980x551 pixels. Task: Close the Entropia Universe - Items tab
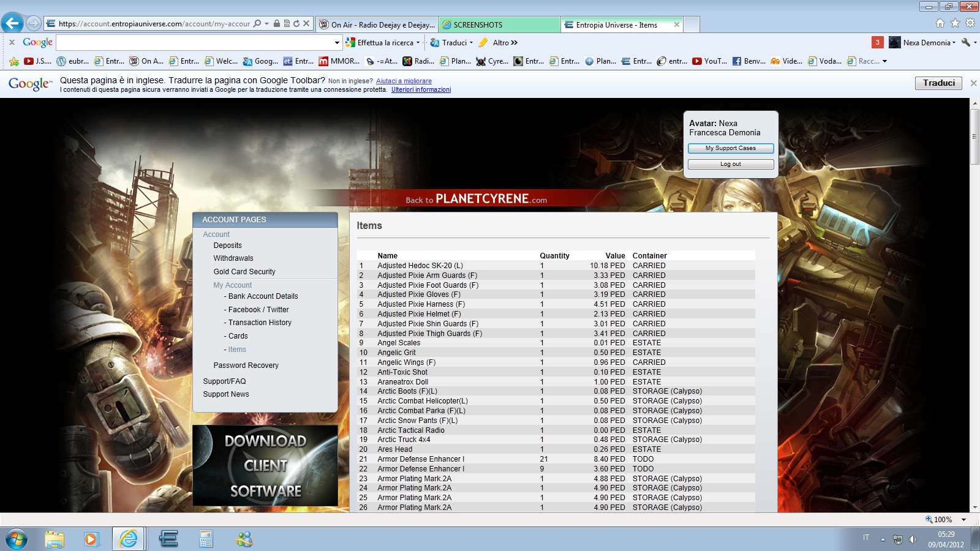point(676,24)
